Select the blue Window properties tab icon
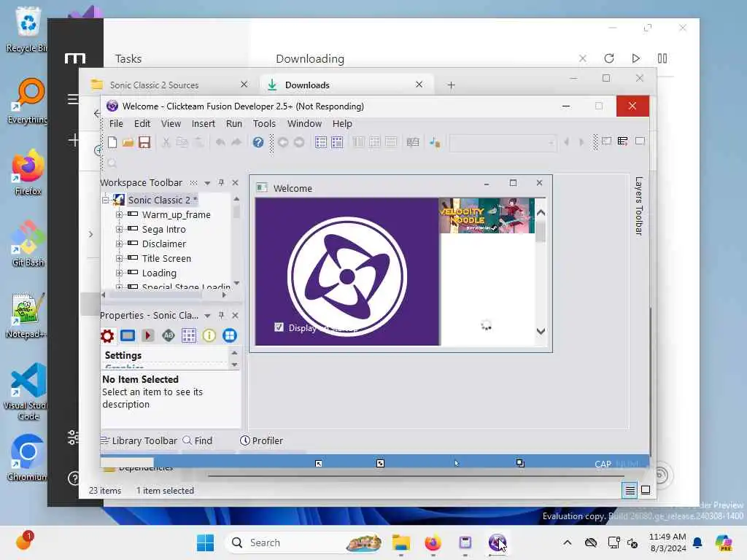747x560 pixels. point(128,335)
